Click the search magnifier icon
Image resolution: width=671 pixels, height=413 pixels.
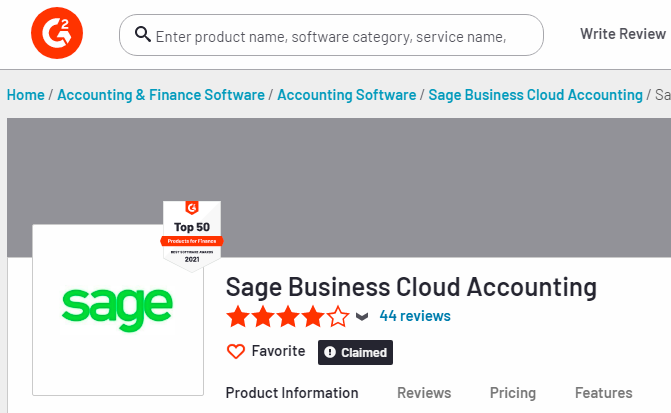click(x=143, y=34)
